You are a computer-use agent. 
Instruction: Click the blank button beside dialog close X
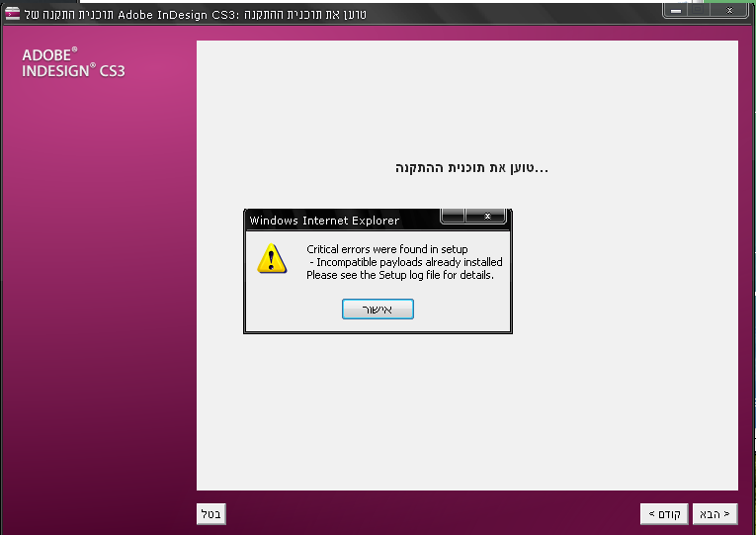coord(453,216)
